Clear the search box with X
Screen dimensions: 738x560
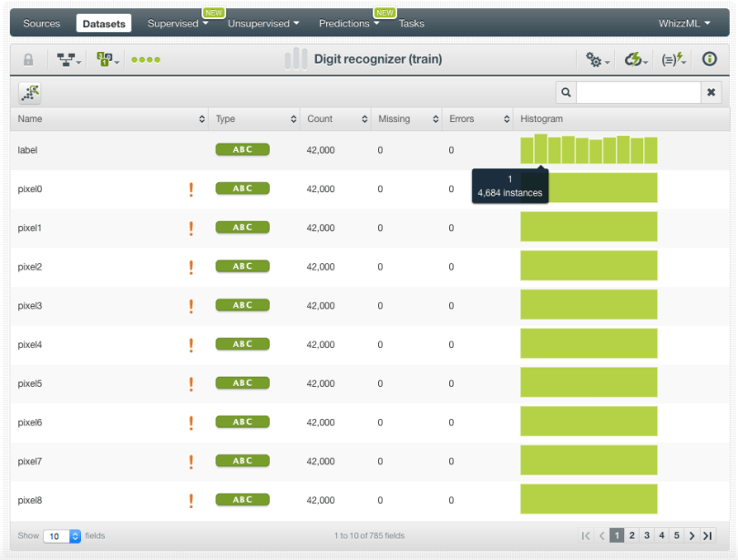coord(712,92)
